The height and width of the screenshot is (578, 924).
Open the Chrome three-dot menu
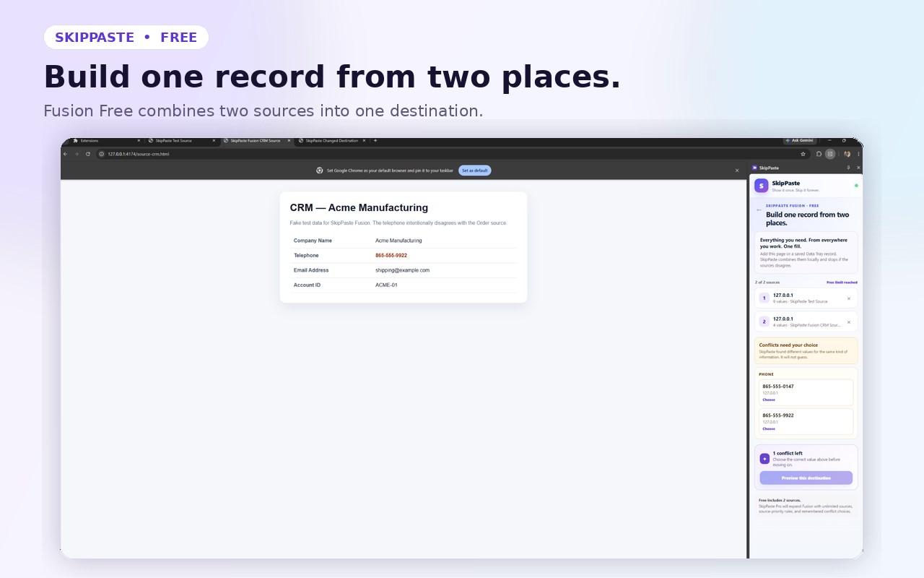click(x=858, y=154)
